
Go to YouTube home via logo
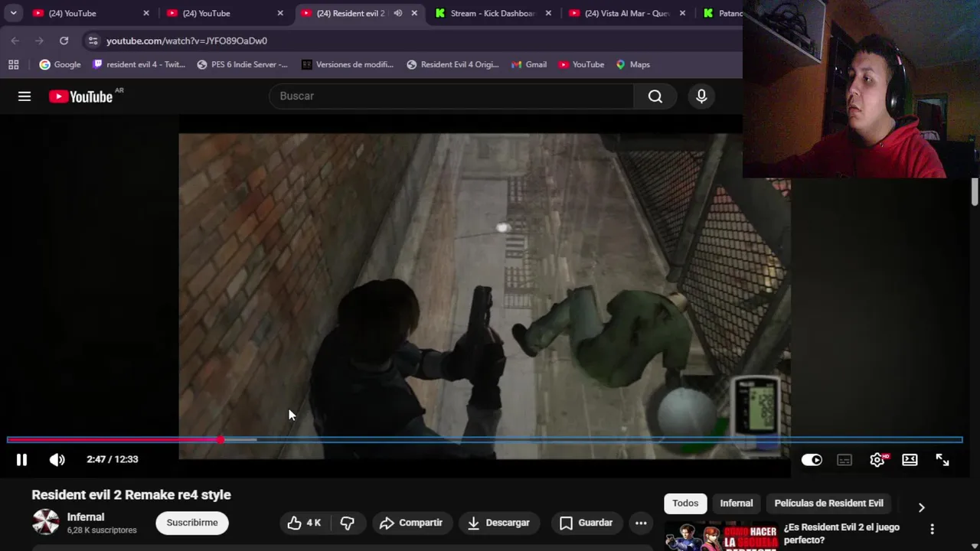point(81,96)
